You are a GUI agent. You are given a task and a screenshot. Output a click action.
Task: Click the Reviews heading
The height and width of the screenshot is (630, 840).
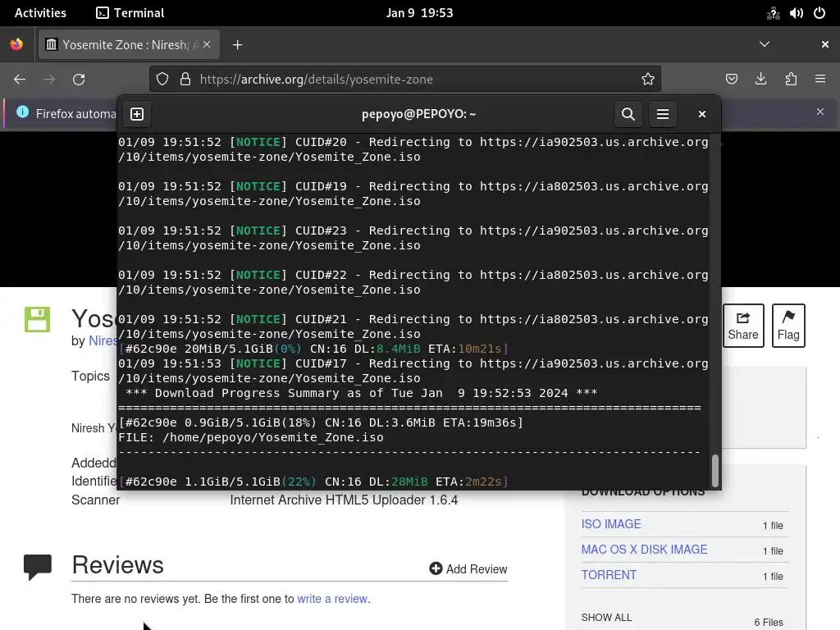(118, 565)
